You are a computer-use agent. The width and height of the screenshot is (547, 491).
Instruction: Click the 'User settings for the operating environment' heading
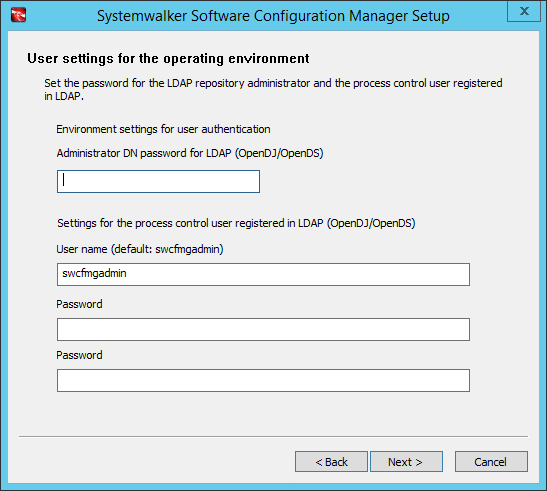(x=168, y=58)
